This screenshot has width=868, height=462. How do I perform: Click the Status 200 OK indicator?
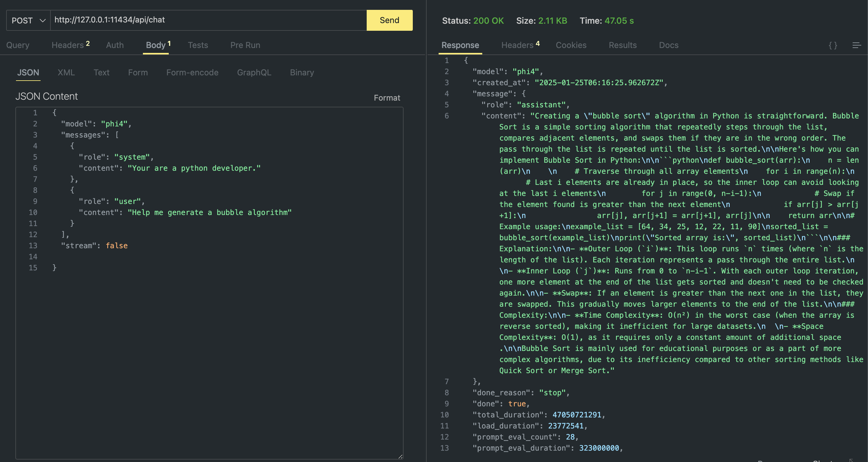pos(473,21)
